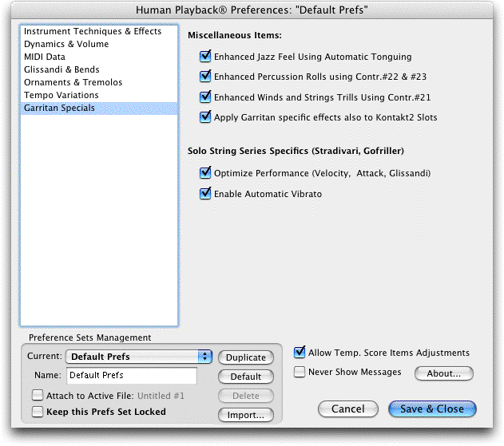Toggle Optimize Performance checkbox
Image resolution: width=504 pixels, height=446 pixels.
point(205,173)
